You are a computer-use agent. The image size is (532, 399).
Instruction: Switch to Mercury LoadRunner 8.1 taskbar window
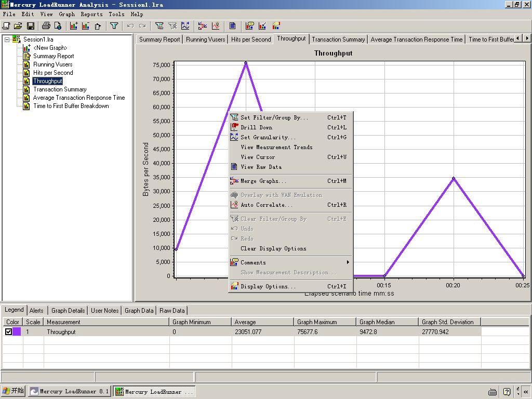70,392
